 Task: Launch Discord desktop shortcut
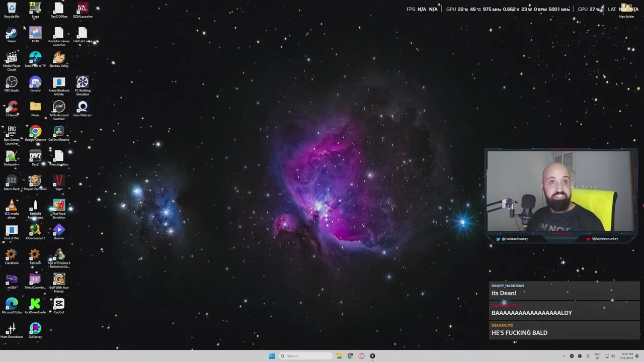pos(35,84)
